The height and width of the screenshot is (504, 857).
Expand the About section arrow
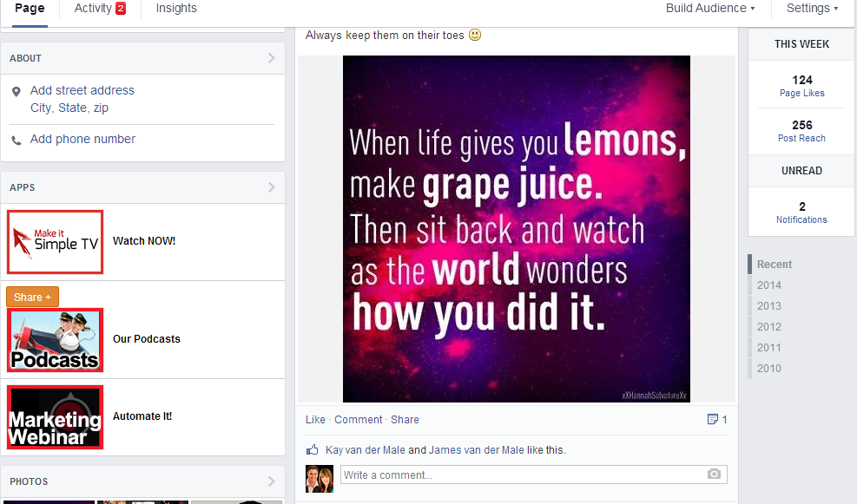click(272, 58)
